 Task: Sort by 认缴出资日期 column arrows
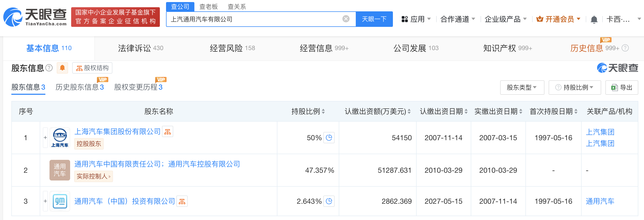pos(466,112)
